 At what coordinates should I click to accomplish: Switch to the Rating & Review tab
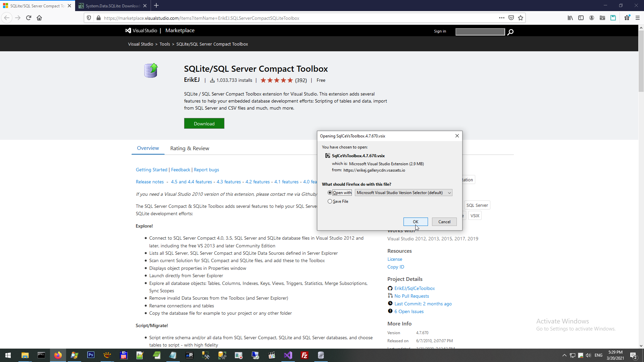(x=190, y=148)
